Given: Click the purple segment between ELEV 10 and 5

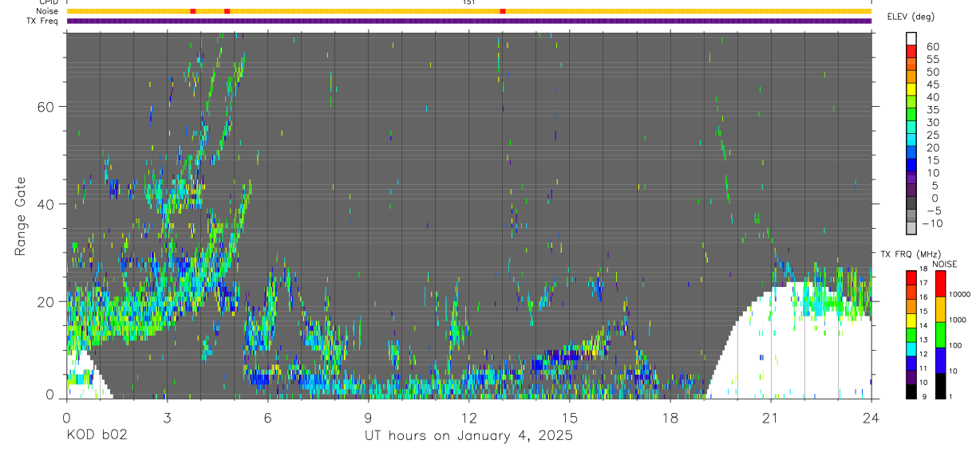Looking at the screenshot, I should coord(913,179).
